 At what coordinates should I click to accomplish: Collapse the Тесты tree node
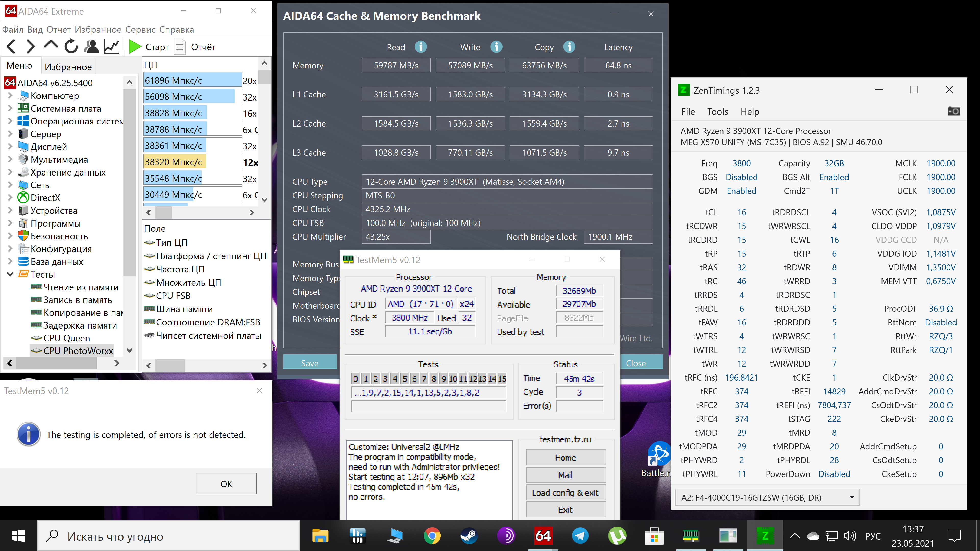pos(10,274)
